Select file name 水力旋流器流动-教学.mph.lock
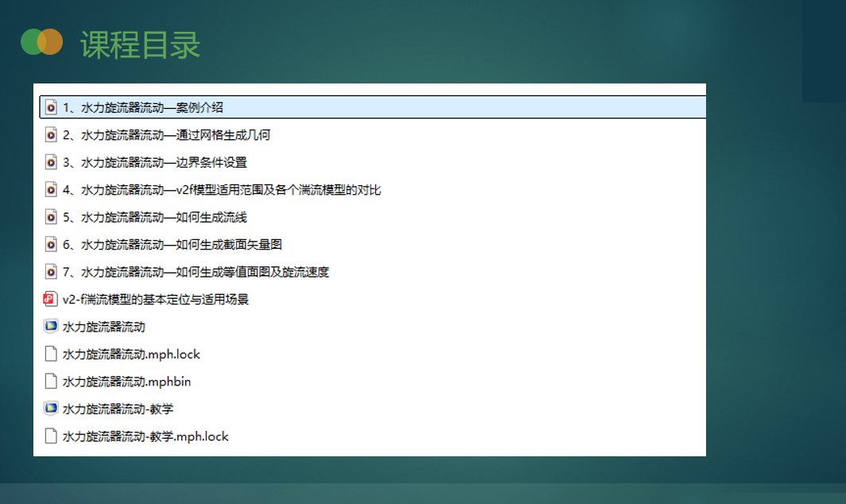Screen dimensions: 846x504 146,436
